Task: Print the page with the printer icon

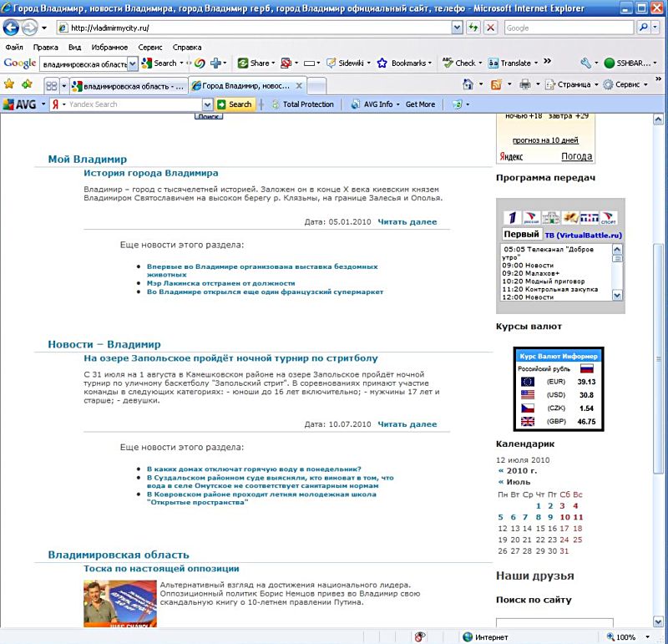Action: [525, 84]
